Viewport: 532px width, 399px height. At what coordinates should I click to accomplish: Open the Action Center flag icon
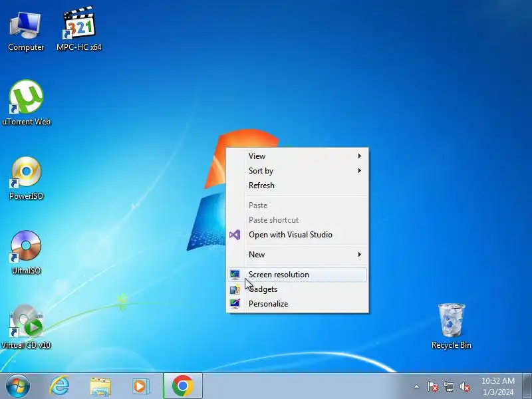tap(433, 386)
